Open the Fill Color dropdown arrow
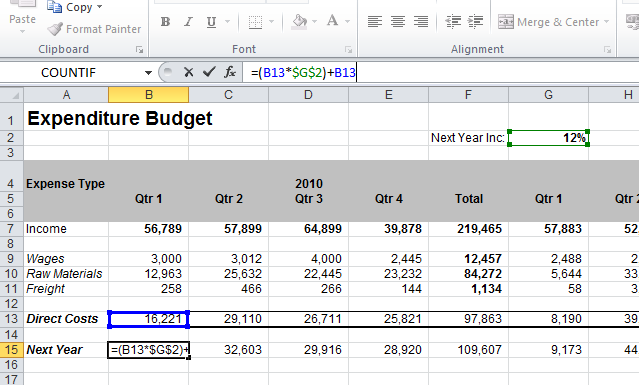The image size is (639, 385). coord(314,22)
